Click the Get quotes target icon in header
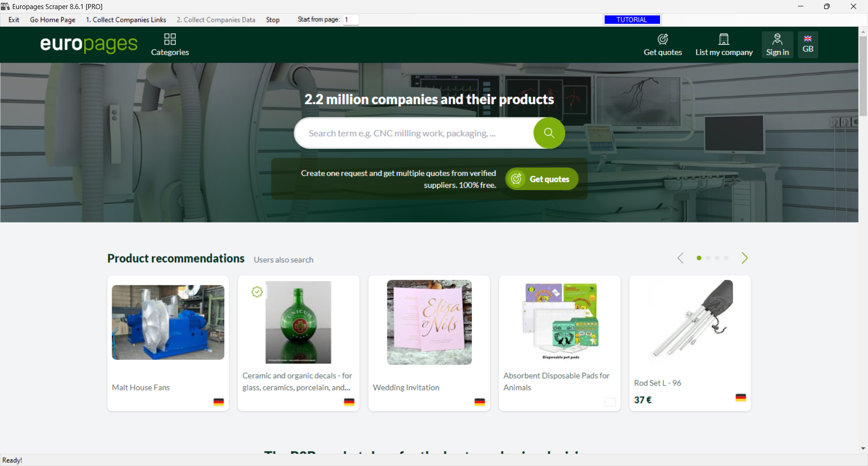868x466 pixels. [663, 39]
